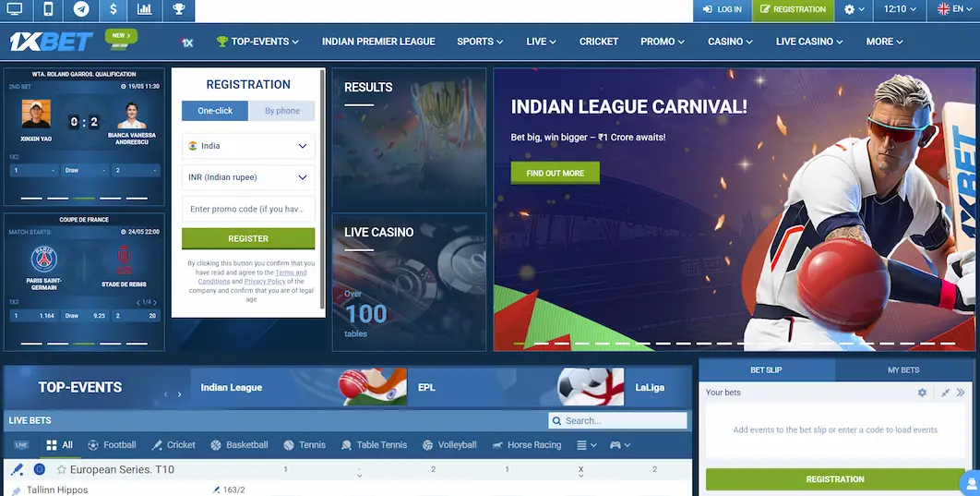Click Paris Saint-Germain club logo
This screenshot has width=980, height=496.
(43, 259)
